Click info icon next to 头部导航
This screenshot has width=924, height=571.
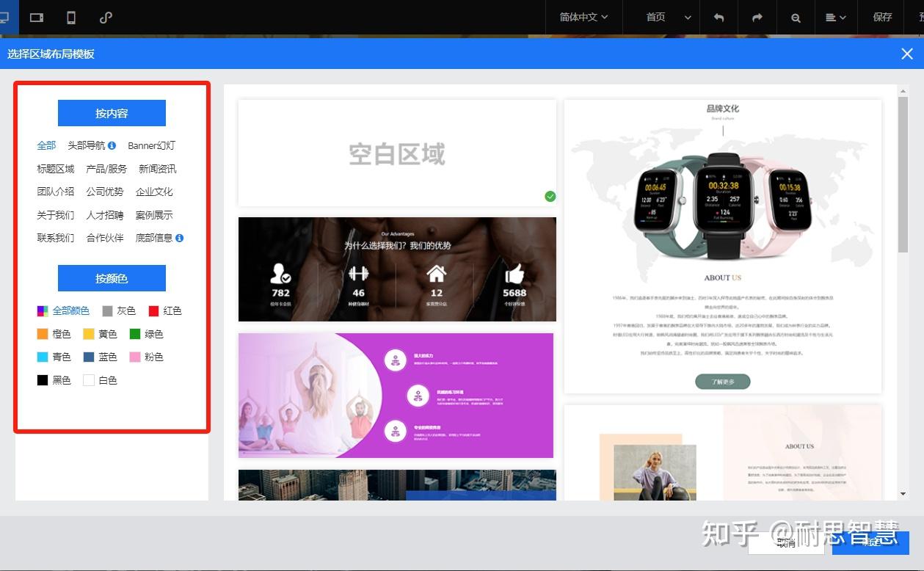(112, 146)
